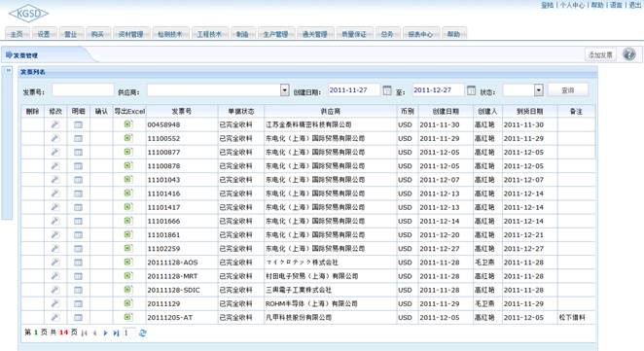Open the 资材管理 menu tab

131,34
